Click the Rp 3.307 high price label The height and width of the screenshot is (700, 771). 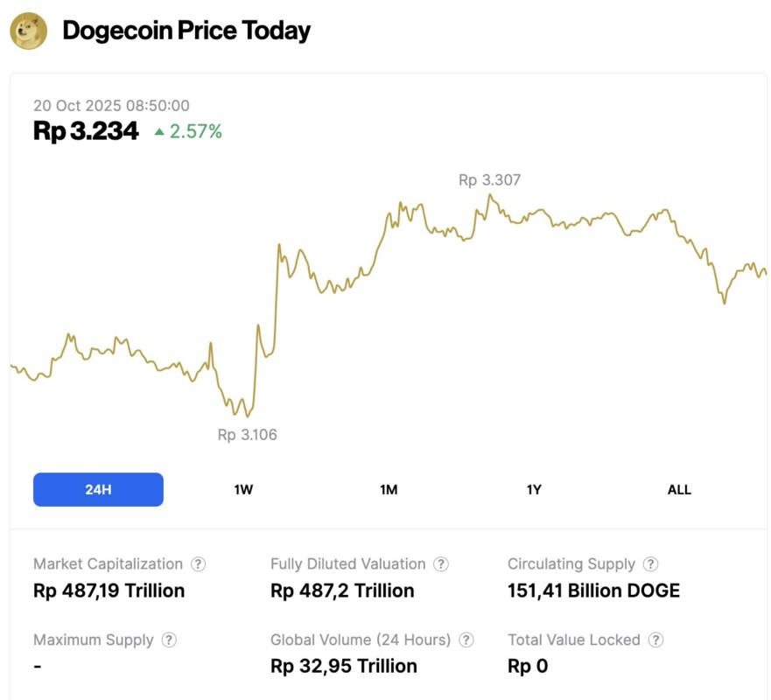pyautogui.click(x=489, y=180)
